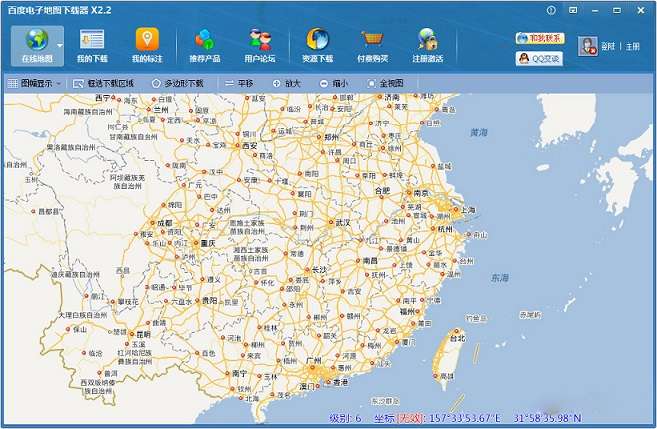This screenshot has height=429, width=657.
Task: Visit the 用户论坛 user forum
Action: coord(260,45)
